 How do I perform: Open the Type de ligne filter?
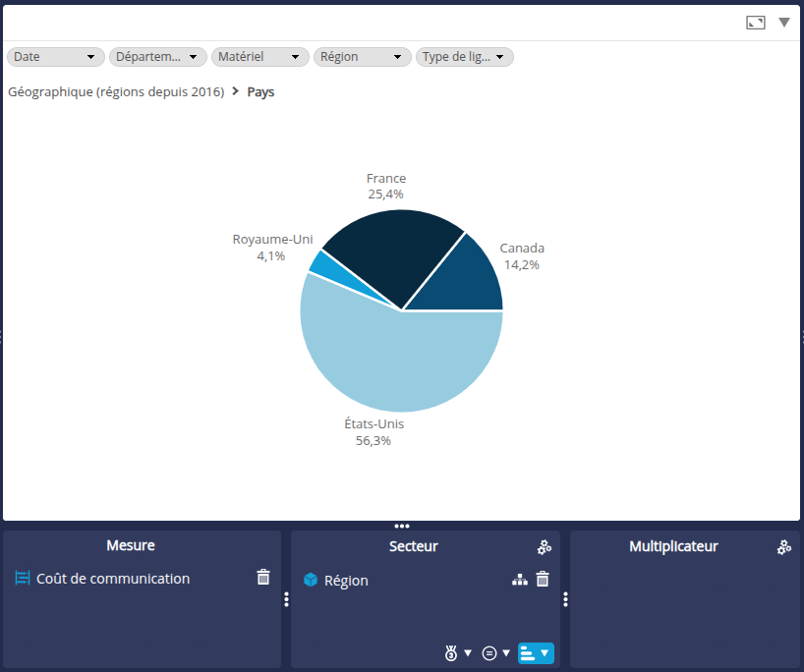pyautogui.click(x=464, y=57)
